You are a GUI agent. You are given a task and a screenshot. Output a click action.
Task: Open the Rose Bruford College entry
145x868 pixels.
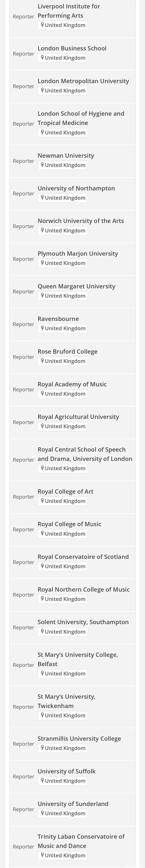pos(67,351)
